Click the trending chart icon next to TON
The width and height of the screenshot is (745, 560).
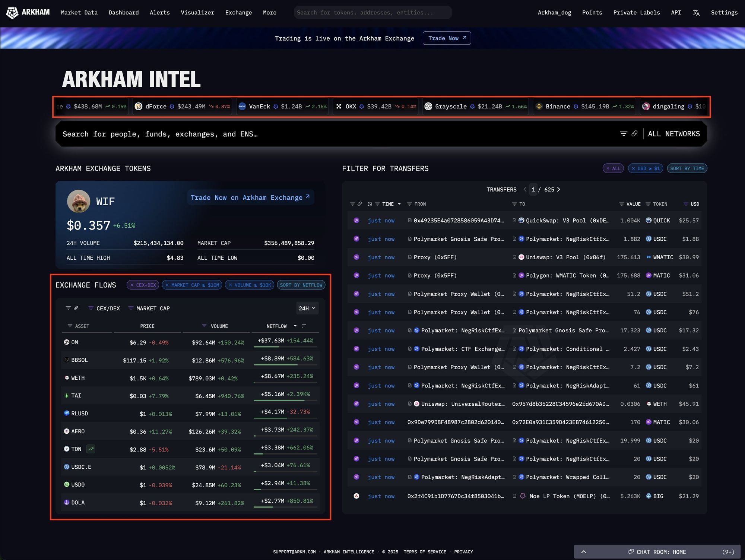pos(91,449)
